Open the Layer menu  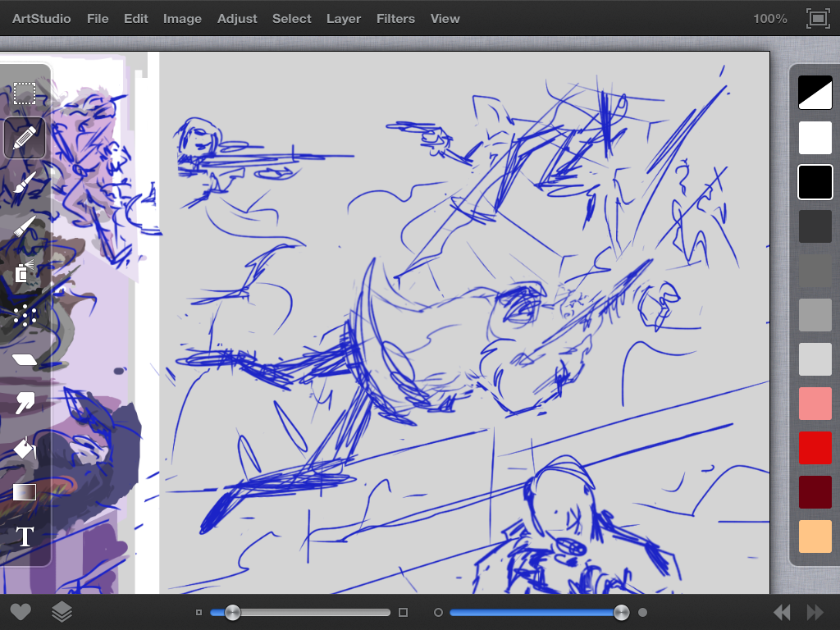click(344, 19)
